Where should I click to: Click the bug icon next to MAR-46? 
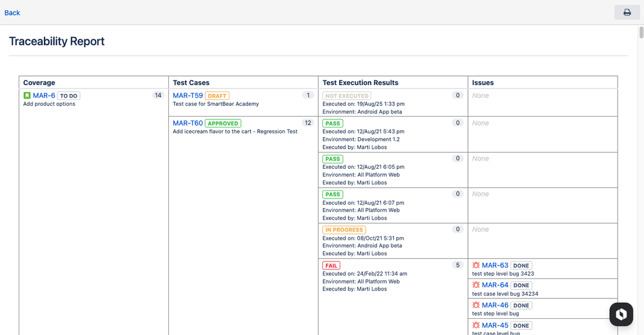(476, 305)
